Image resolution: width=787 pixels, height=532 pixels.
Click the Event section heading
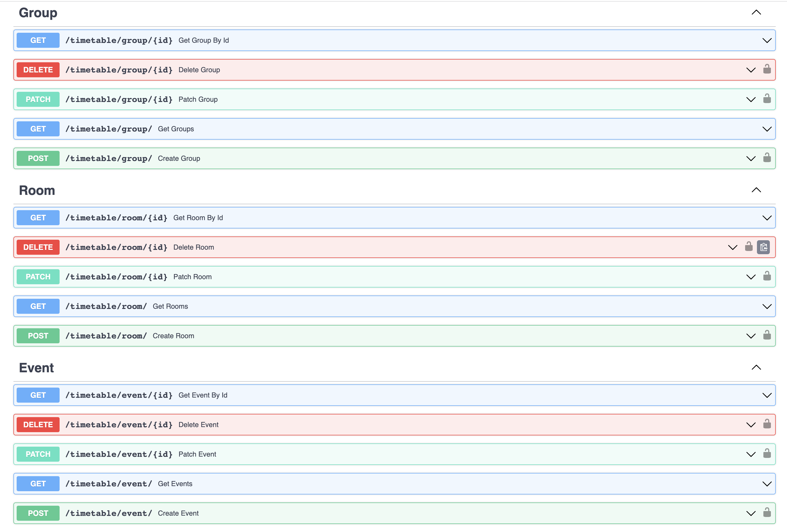(x=36, y=368)
